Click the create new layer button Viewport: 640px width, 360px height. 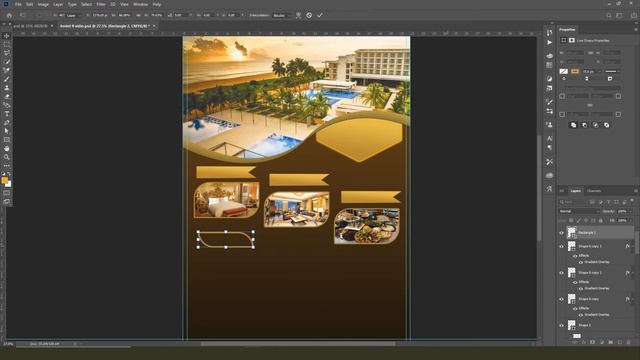pyautogui.click(x=620, y=342)
